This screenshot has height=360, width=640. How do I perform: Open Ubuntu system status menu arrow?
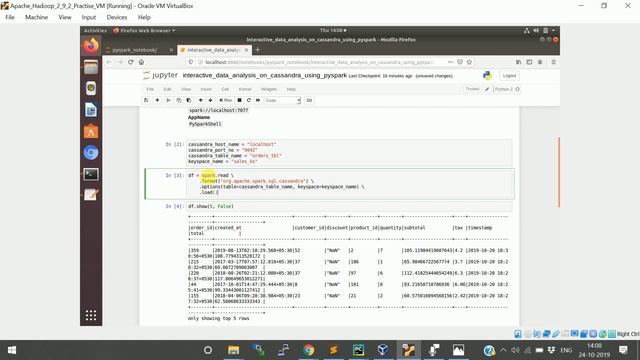pos(553,31)
